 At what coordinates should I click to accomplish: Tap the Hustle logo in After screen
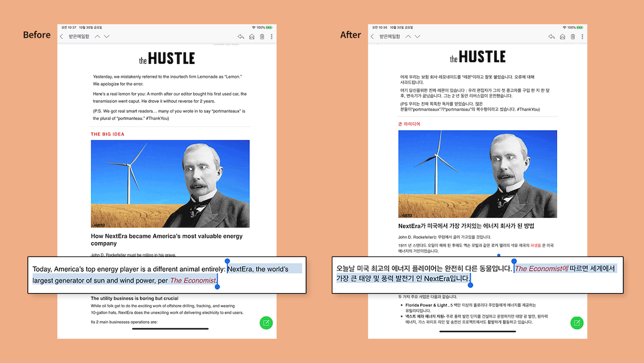pos(478,57)
